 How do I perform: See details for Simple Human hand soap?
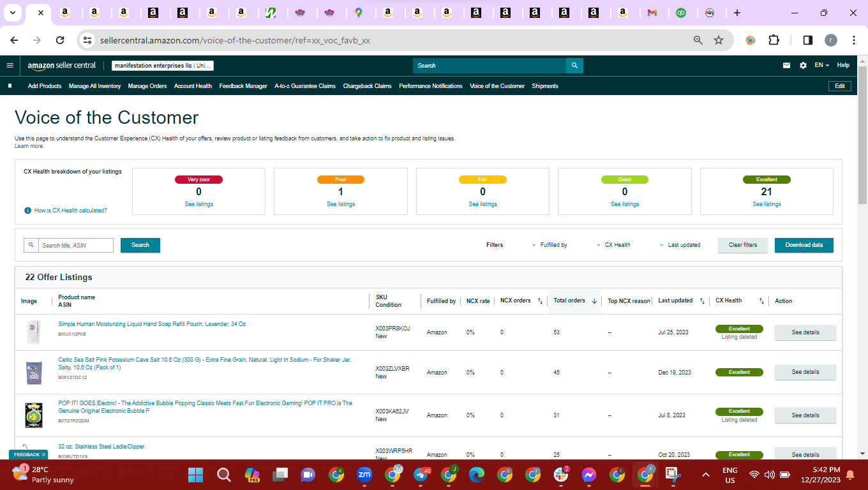[805, 332]
